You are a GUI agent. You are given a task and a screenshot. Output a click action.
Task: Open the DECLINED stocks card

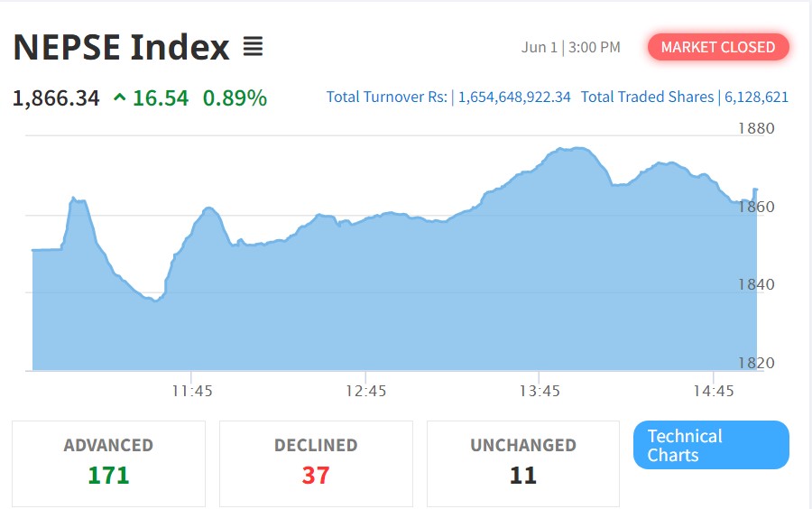[316, 462]
